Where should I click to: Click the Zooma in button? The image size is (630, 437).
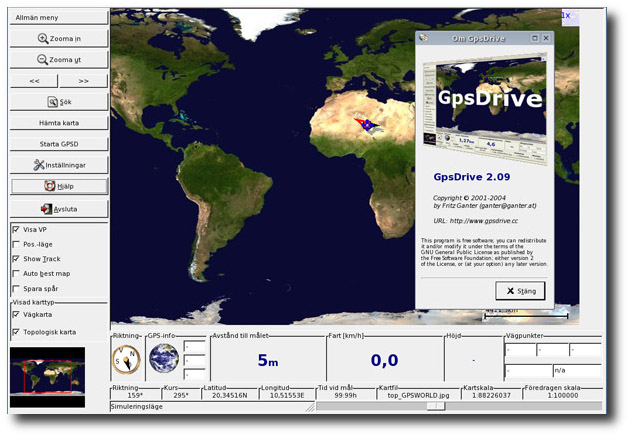tap(59, 39)
